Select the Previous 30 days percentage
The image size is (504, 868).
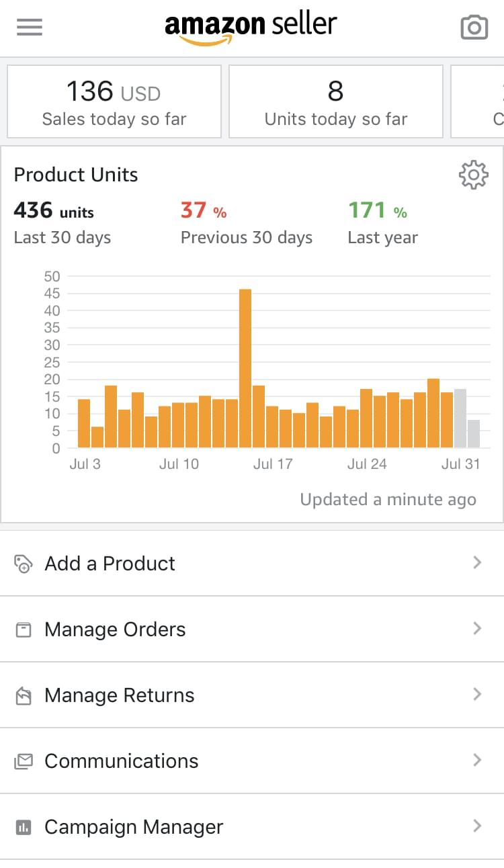[204, 211]
